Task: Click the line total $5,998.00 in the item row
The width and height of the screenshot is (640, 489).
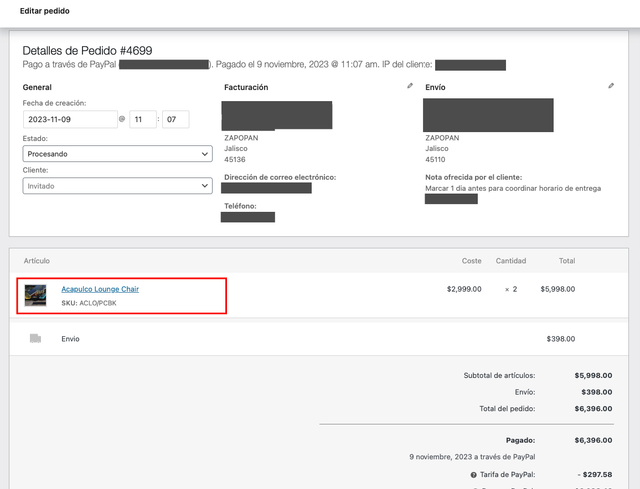Action: [558, 289]
